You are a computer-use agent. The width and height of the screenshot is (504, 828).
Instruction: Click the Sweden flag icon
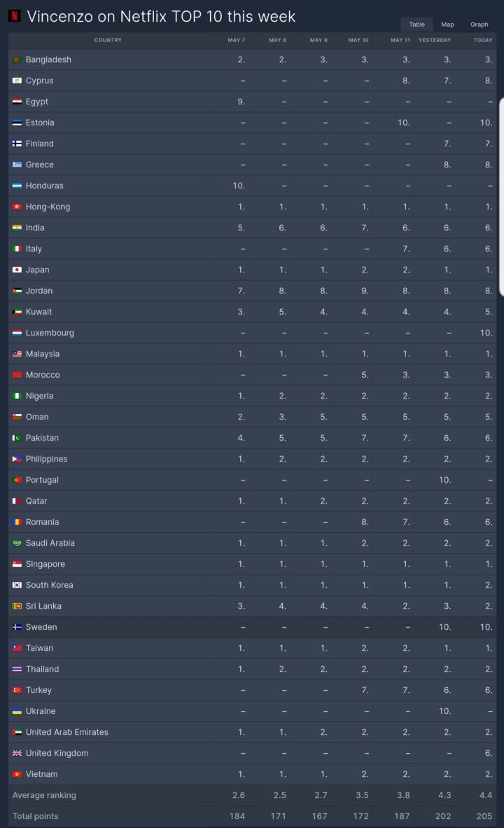tap(17, 627)
